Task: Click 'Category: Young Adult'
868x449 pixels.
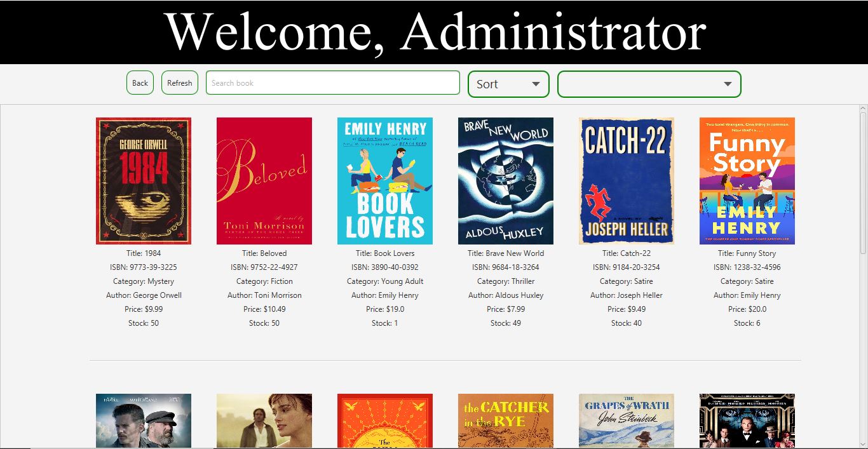Action: [385, 281]
